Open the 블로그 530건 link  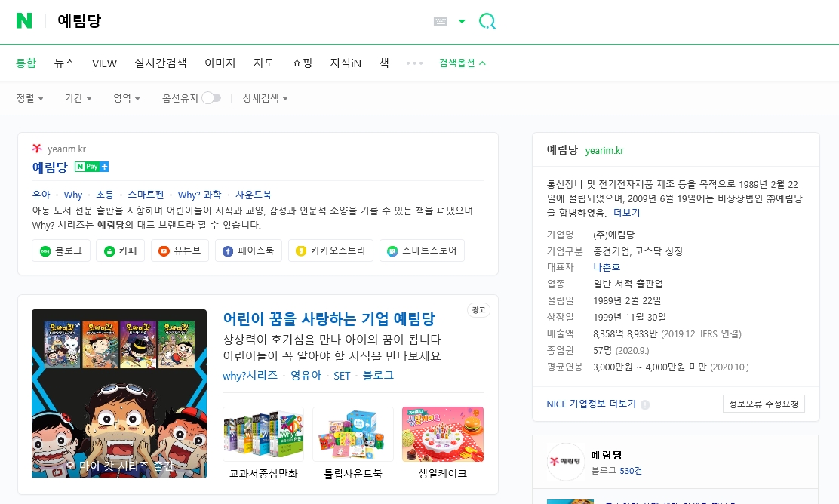(616, 471)
